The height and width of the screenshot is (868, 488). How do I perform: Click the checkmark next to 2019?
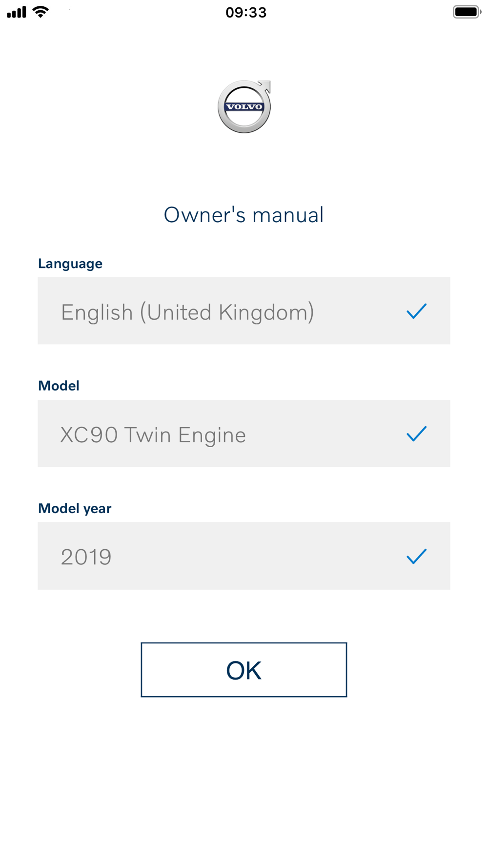(x=416, y=556)
